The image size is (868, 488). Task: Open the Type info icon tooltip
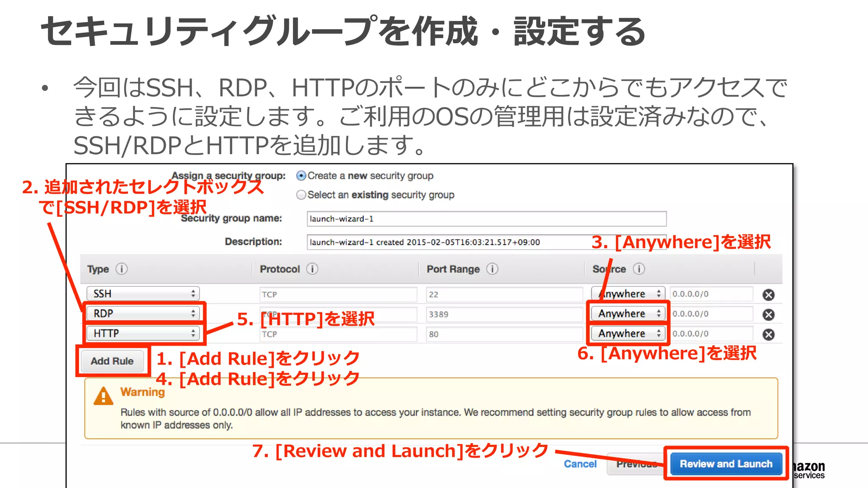[122, 269]
